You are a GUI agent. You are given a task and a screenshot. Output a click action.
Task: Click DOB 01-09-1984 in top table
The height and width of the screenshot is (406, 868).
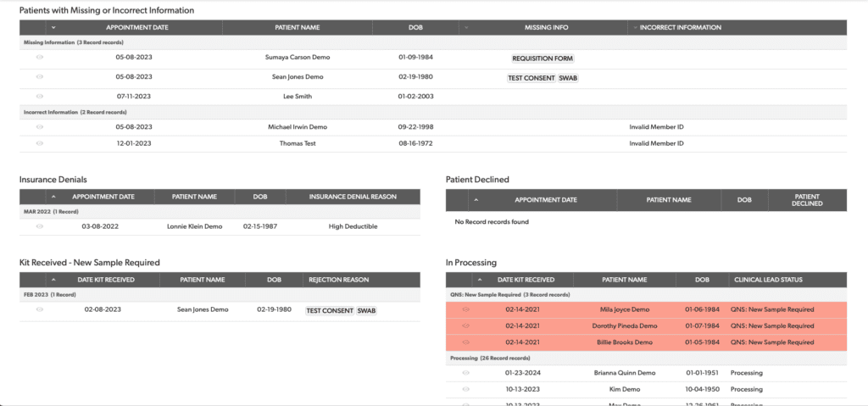(415, 57)
